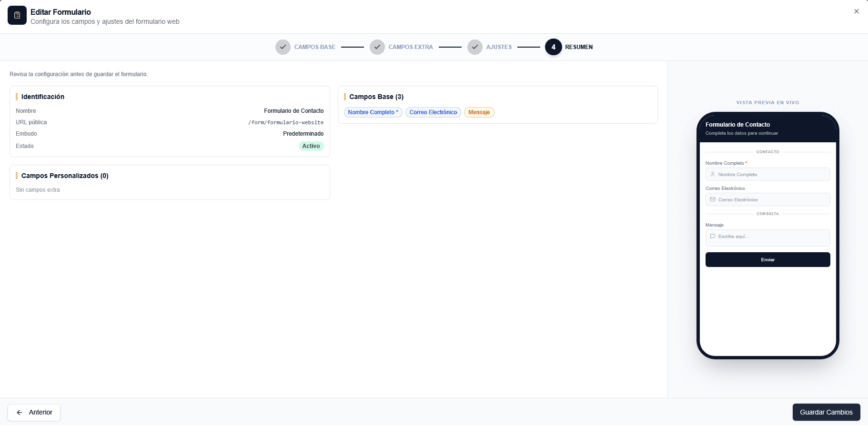The image size is (868, 425).
Task: Open the CAMPOS BASE step label
Action: [315, 47]
